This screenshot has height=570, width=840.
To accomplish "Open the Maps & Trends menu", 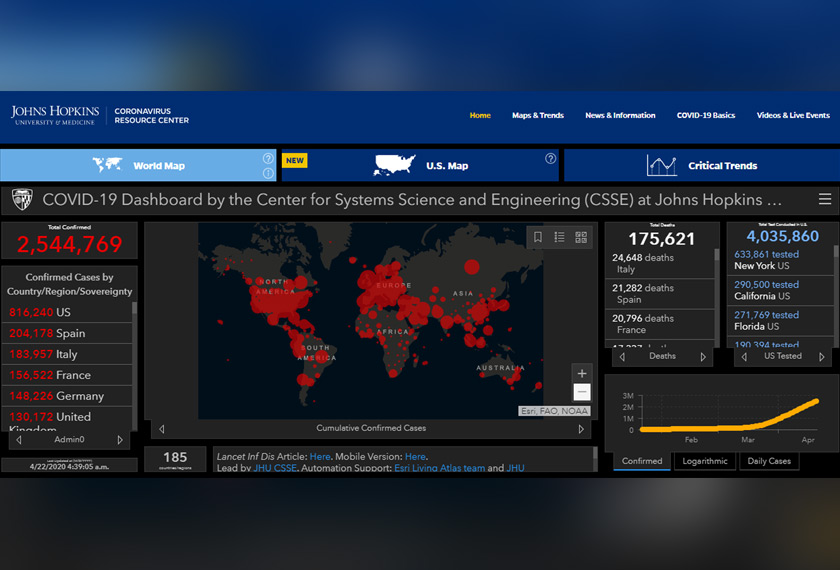I will 538,115.
